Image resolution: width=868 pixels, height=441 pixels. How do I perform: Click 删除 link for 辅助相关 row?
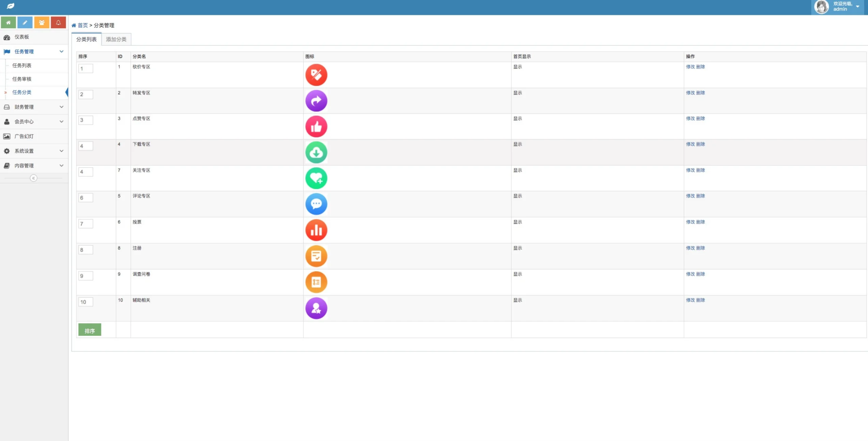coord(701,300)
